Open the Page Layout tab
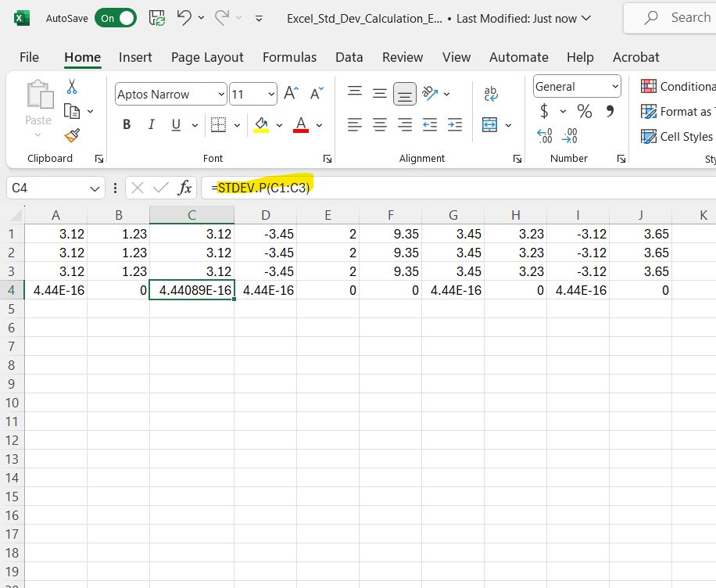Image resolution: width=716 pixels, height=588 pixels. 207,57
